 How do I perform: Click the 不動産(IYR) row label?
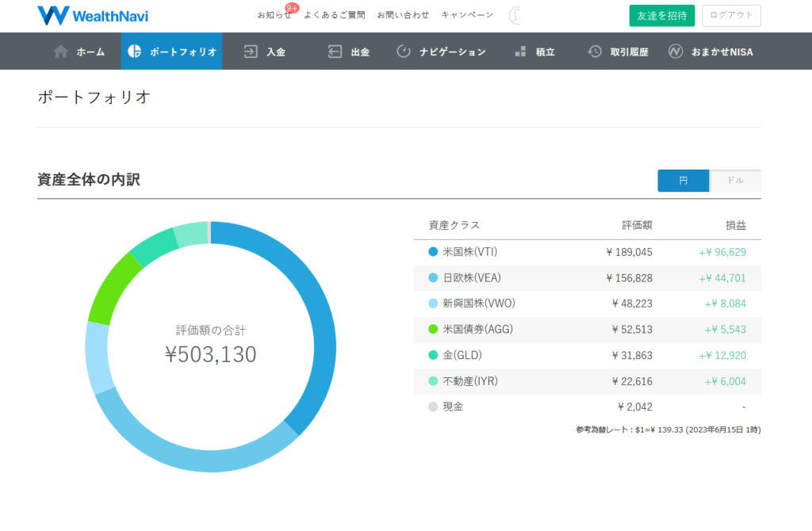point(470,381)
